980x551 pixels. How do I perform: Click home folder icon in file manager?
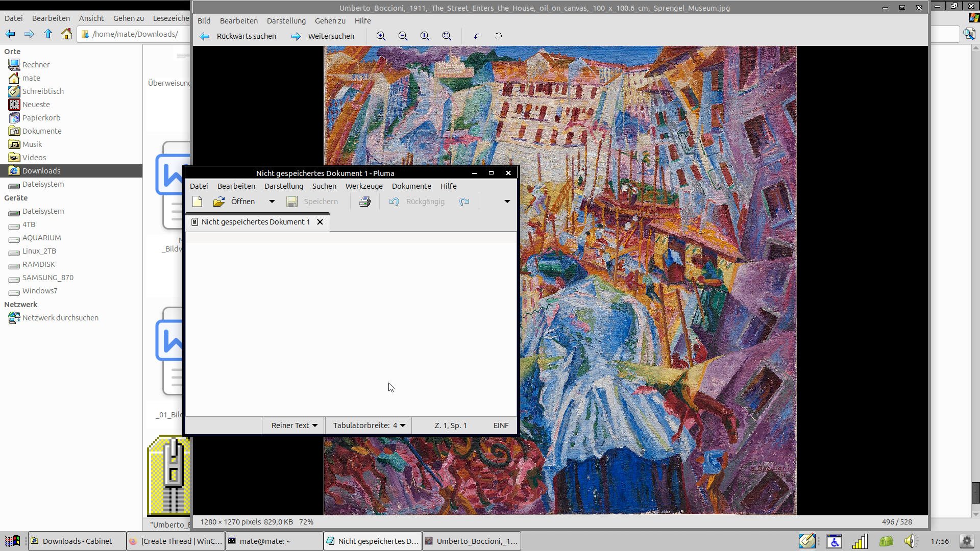(66, 34)
